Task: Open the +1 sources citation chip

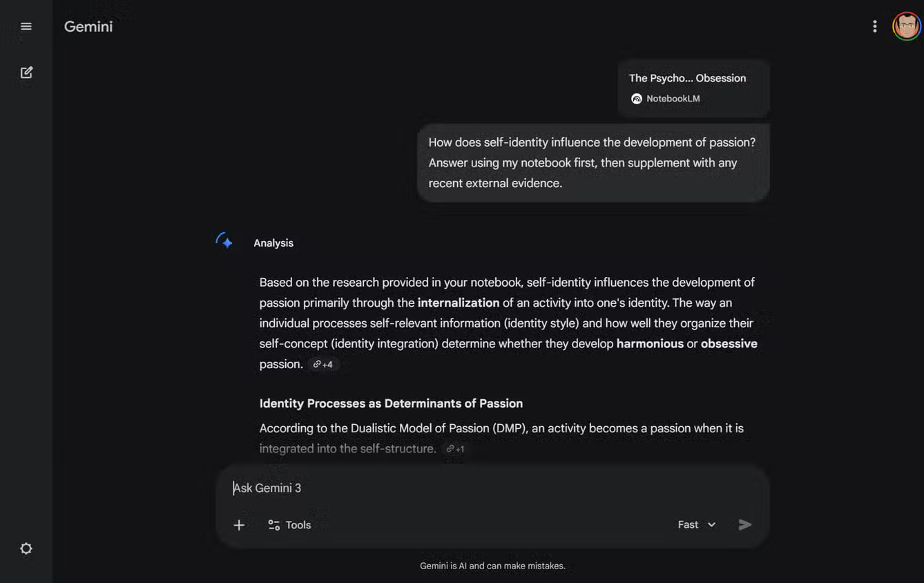Action: [x=455, y=449]
